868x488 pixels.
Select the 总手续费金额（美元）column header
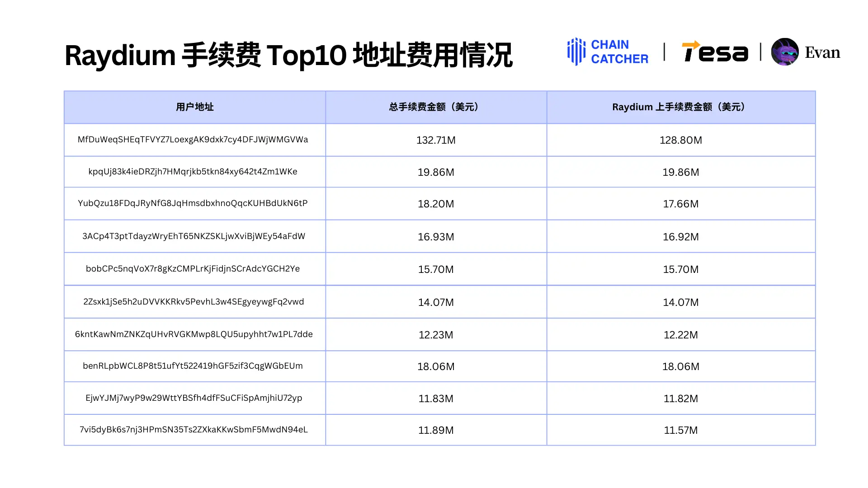435,107
